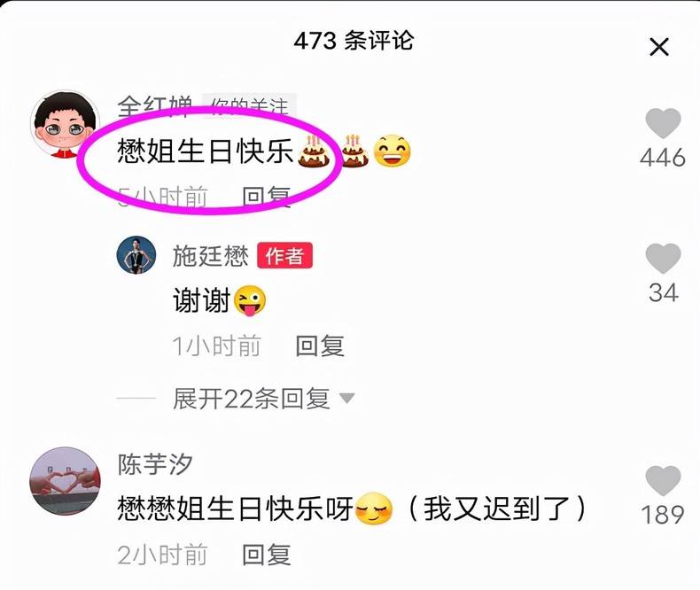700x590 pixels.
Task: Reply to 全红婵's comment via 回复
Action: [267, 197]
